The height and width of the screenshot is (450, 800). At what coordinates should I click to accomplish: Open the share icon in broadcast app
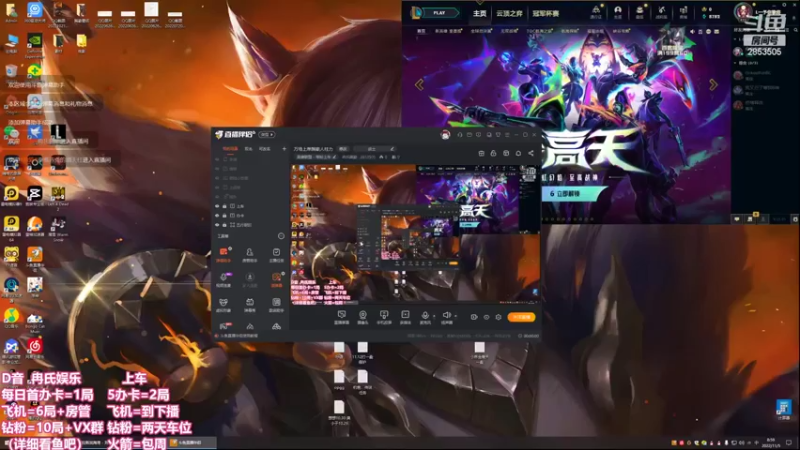click(x=531, y=153)
